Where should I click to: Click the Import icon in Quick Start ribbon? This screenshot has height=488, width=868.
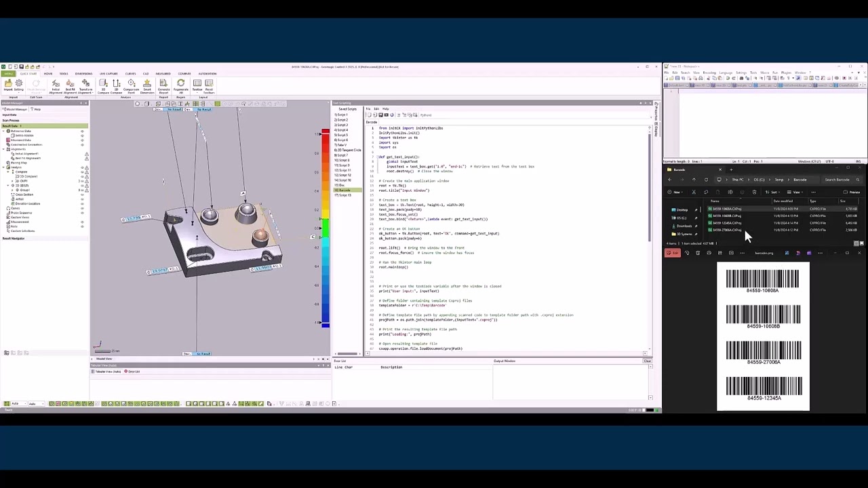[x=8, y=85]
